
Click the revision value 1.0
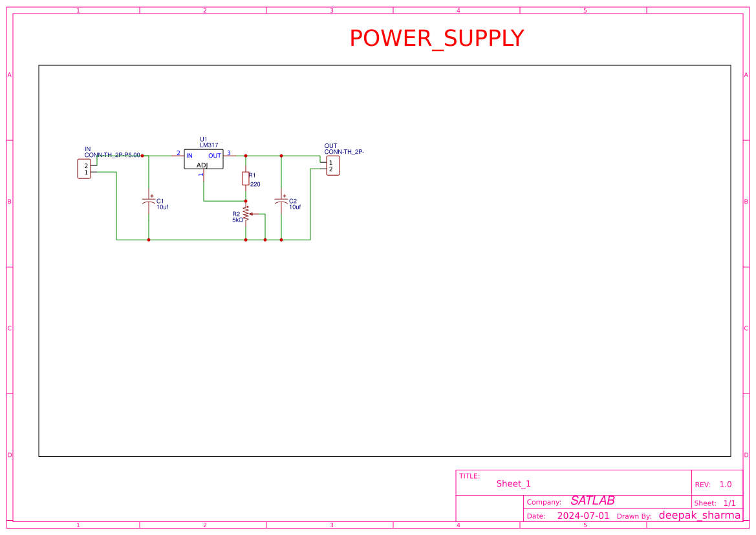(726, 484)
